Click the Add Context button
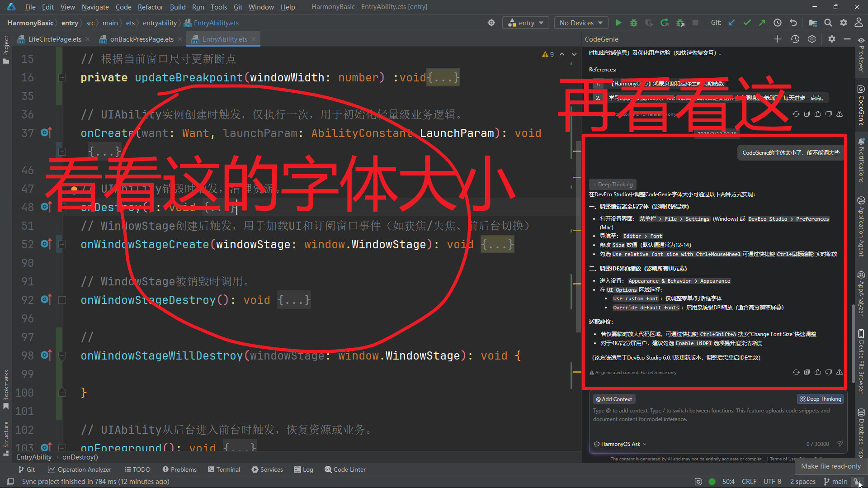Viewport: 868px width, 488px height. point(614,398)
